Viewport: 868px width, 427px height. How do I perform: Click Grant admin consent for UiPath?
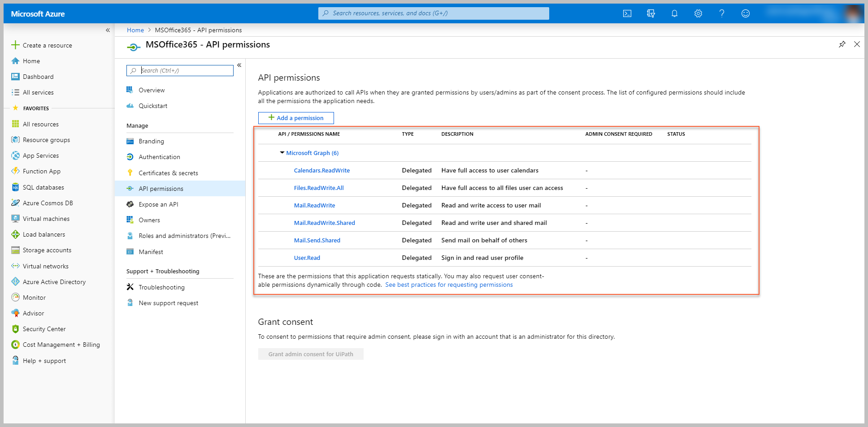(x=311, y=354)
